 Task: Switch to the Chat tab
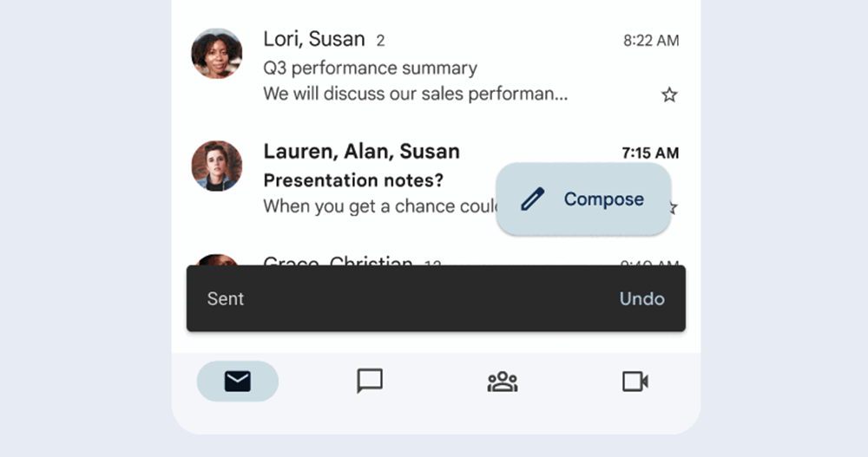[370, 382]
